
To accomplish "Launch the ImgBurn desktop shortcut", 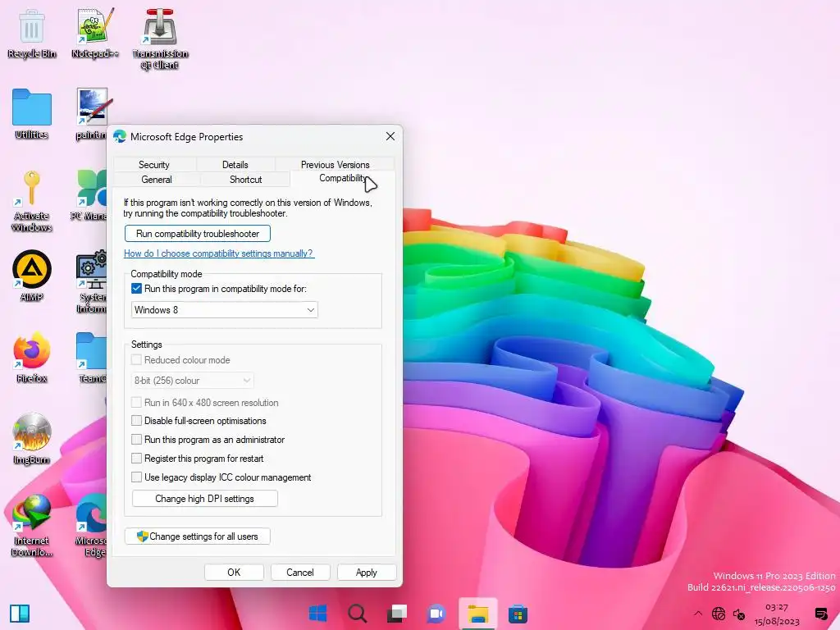I will [x=32, y=439].
